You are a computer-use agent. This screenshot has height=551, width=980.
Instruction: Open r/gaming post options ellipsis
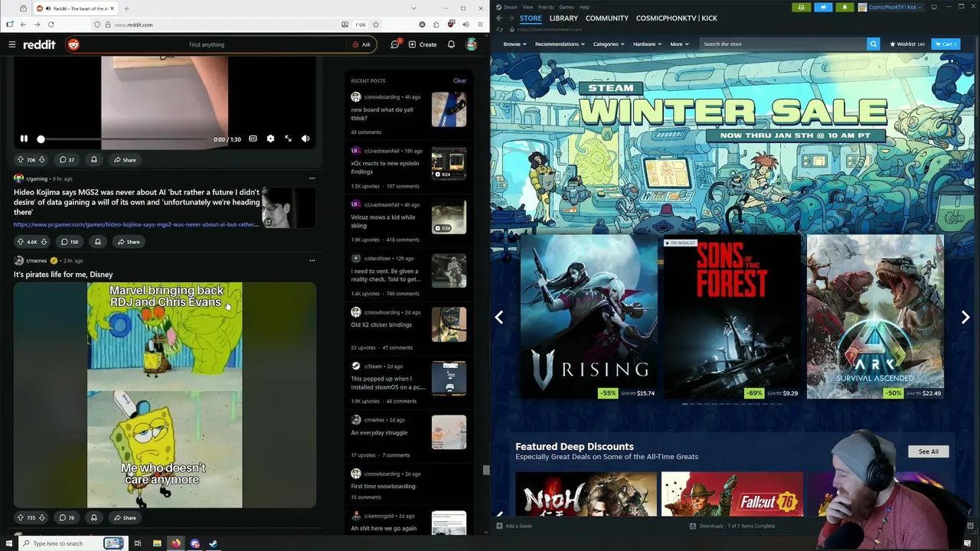pyautogui.click(x=312, y=178)
